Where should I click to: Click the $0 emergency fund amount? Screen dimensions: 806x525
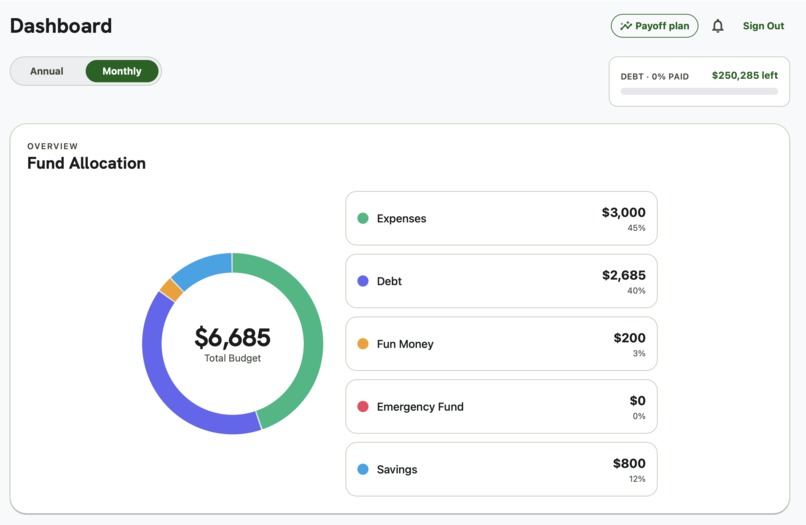tap(637, 401)
